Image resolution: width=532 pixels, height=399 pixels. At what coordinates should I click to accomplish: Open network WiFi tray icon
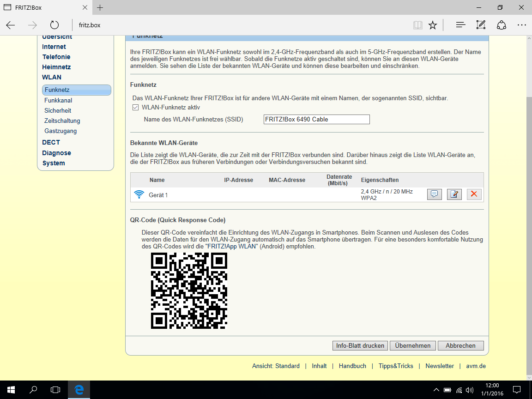point(459,390)
